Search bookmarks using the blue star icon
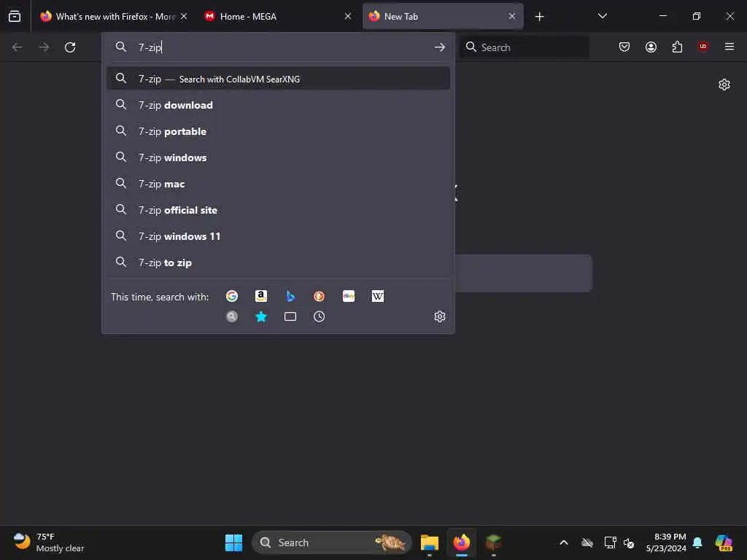The image size is (747, 560). (261, 316)
